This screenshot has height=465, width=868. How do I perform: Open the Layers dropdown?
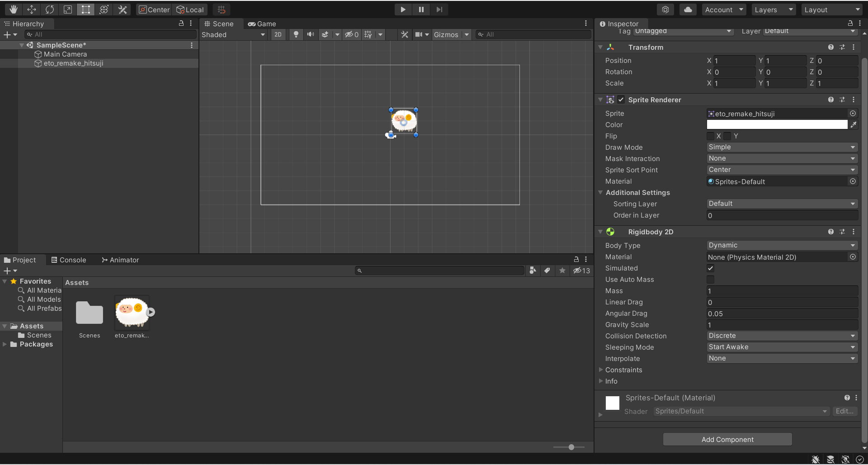(x=773, y=9)
